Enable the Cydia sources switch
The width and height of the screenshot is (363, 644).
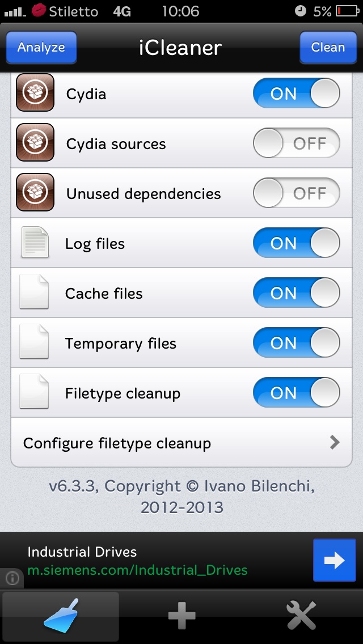click(297, 143)
